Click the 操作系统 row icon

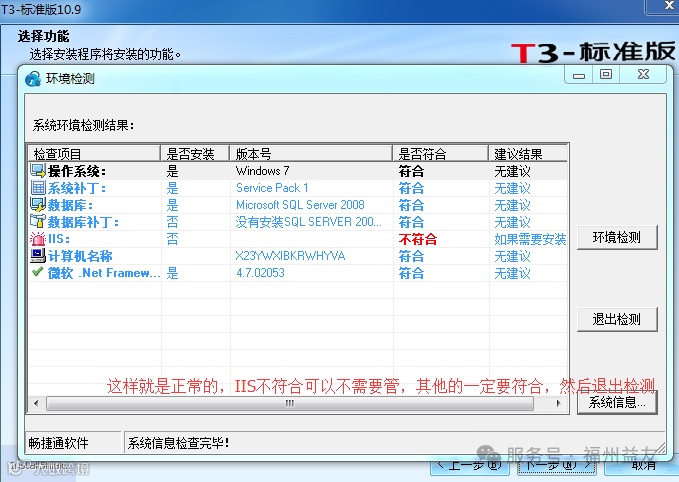pyautogui.click(x=38, y=171)
